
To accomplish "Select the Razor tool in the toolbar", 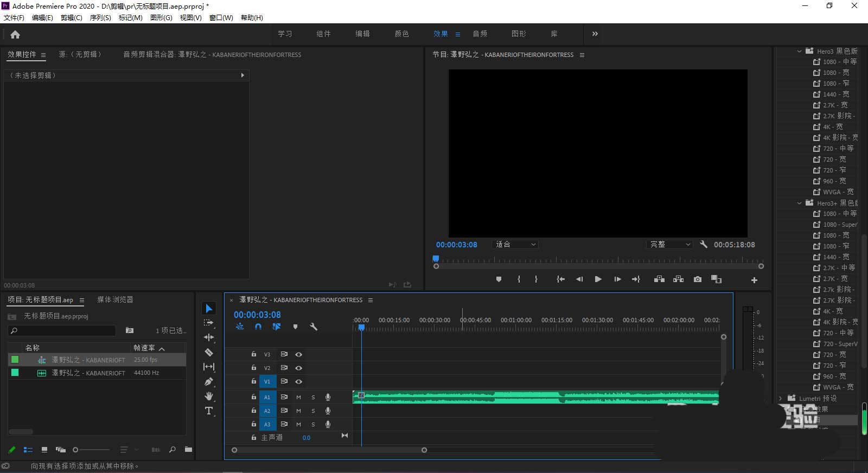I will [209, 352].
